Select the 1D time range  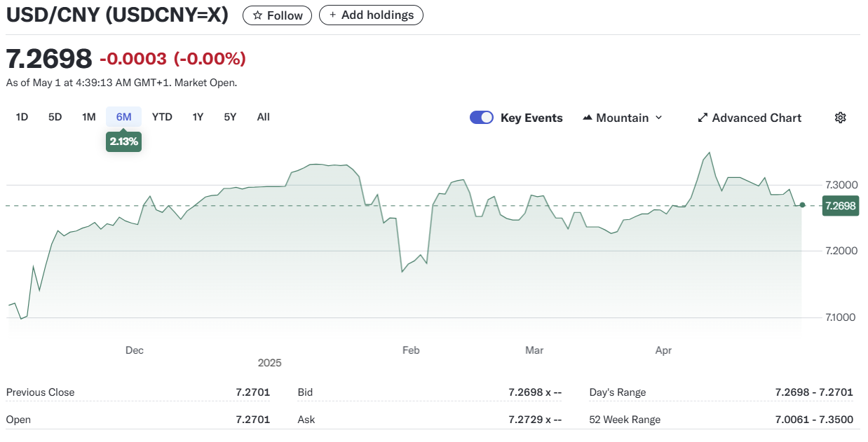(x=22, y=117)
